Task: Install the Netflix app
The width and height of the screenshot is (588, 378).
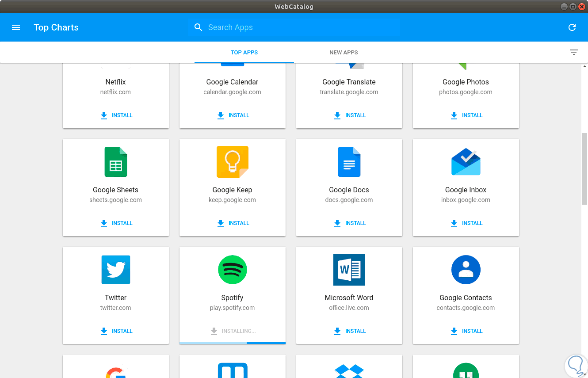Action: coord(116,115)
